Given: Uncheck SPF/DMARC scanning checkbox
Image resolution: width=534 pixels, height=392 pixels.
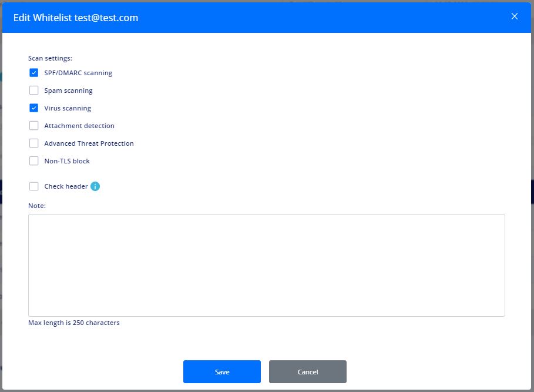Looking at the screenshot, I should point(33,73).
